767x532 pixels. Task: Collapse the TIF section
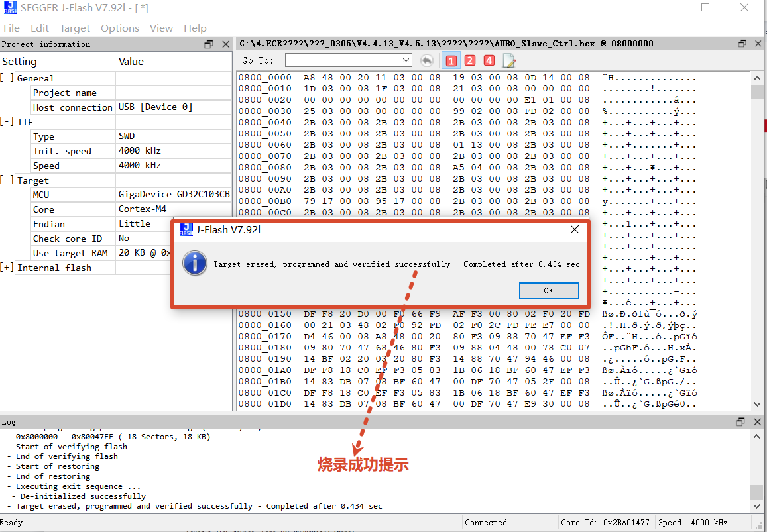(7, 122)
